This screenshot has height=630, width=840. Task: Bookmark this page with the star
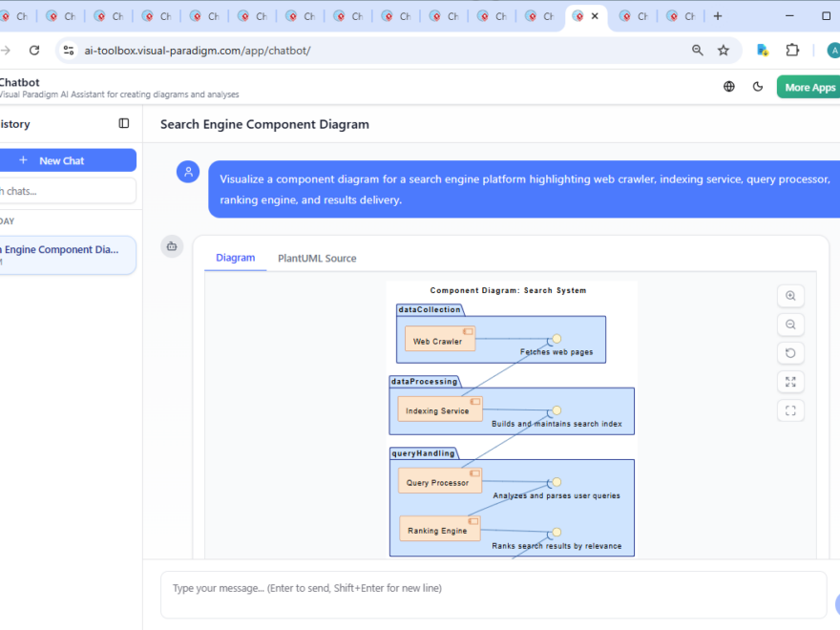point(724,51)
